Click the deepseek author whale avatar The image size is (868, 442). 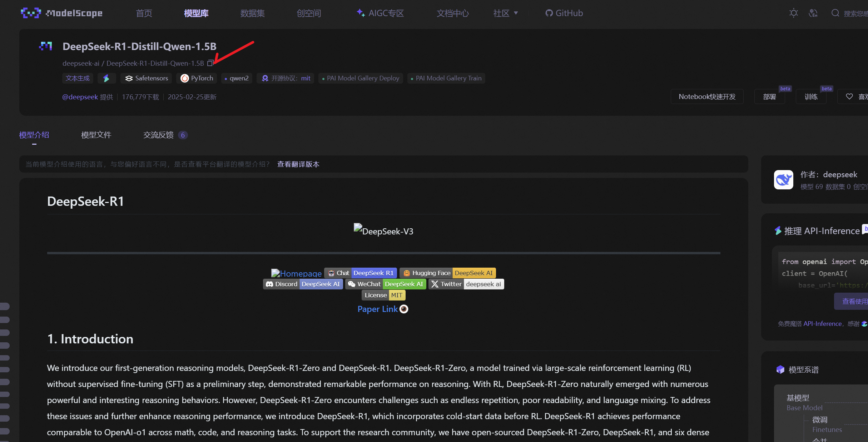click(784, 179)
